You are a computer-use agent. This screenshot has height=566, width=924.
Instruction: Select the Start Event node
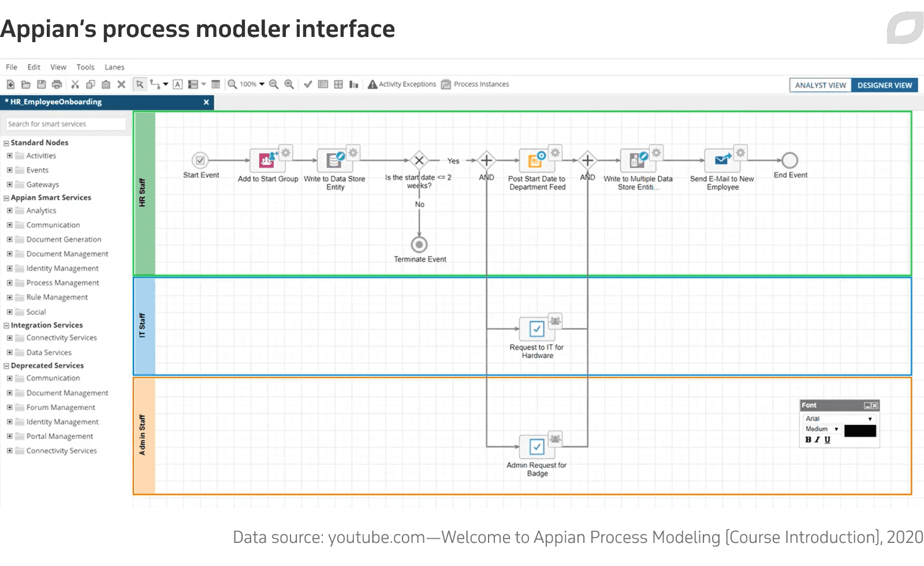pyautogui.click(x=200, y=161)
